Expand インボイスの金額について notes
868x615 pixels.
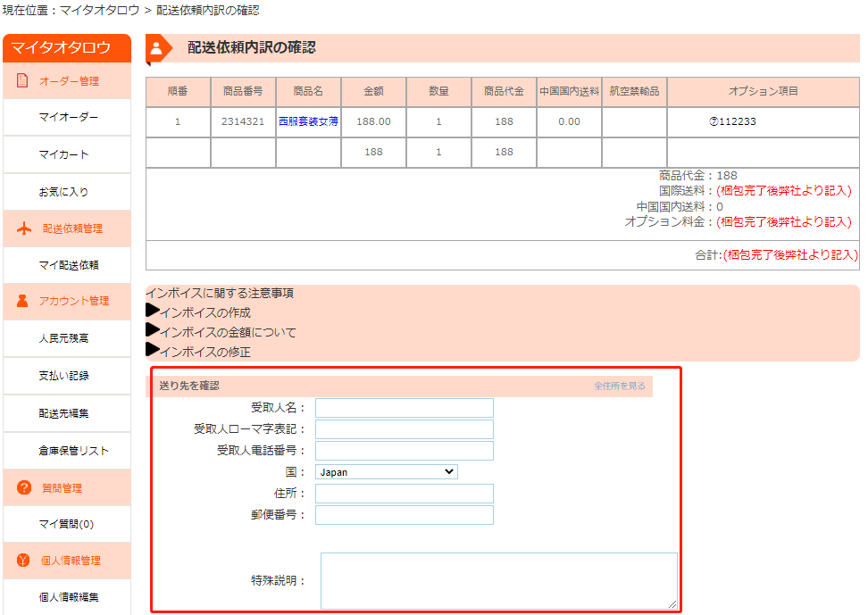pyautogui.click(x=221, y=332)
